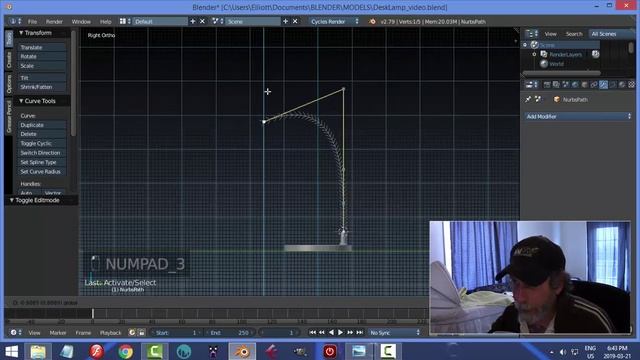This screenshot has width=640, height=360.
Task: Click Set Spline Type
Action: (42, 162)
